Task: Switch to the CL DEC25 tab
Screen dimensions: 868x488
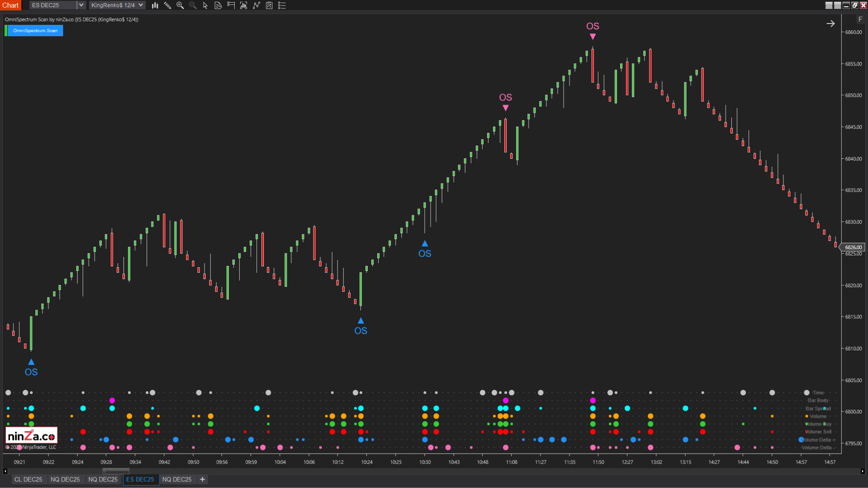Action: pos(28,479)
